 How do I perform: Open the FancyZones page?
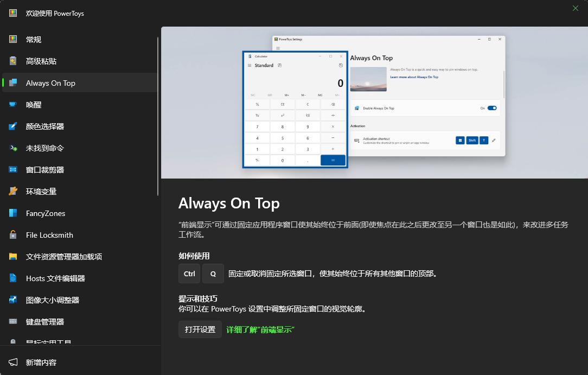pos(80,213)
